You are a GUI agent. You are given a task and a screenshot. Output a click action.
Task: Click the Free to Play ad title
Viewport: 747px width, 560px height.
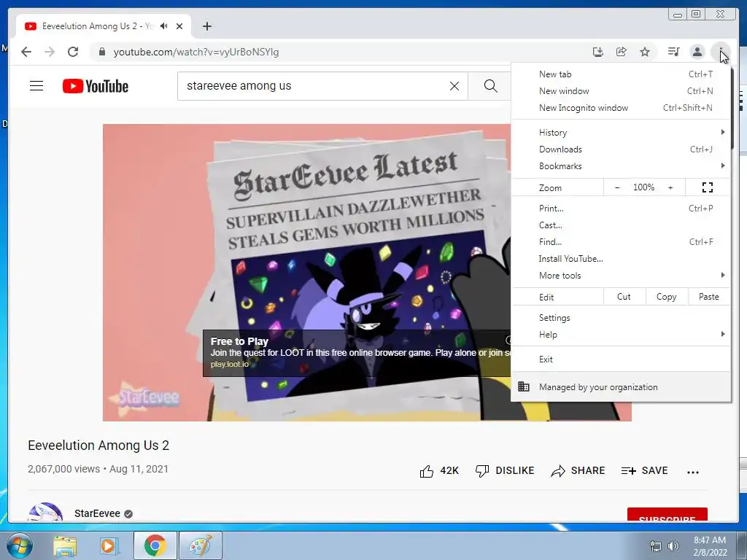click(x=239, y=341)
